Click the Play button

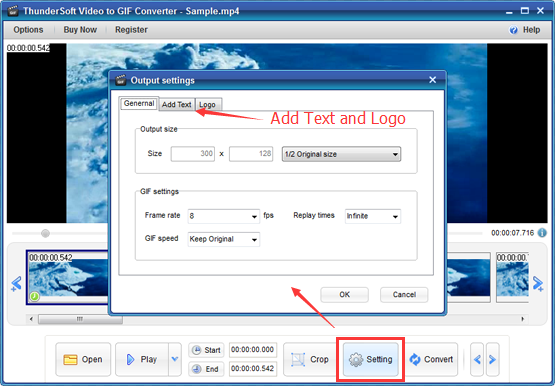click(x=142, y=359)
